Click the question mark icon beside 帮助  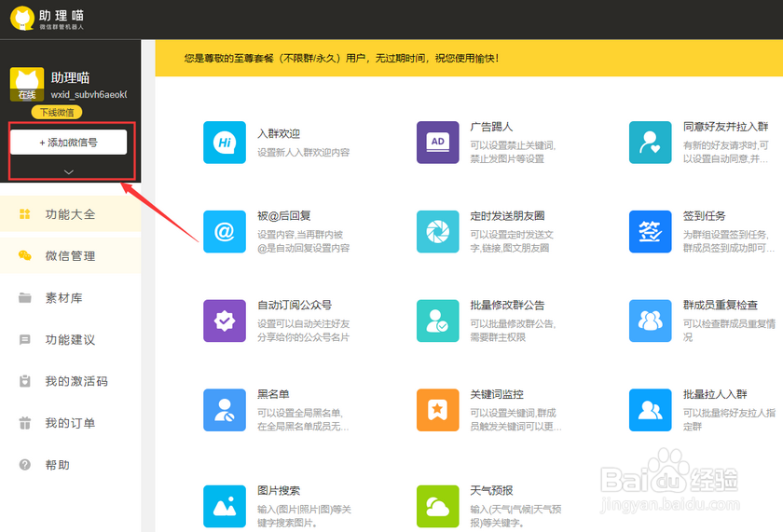pyautogui.click(x=24, y=465)
